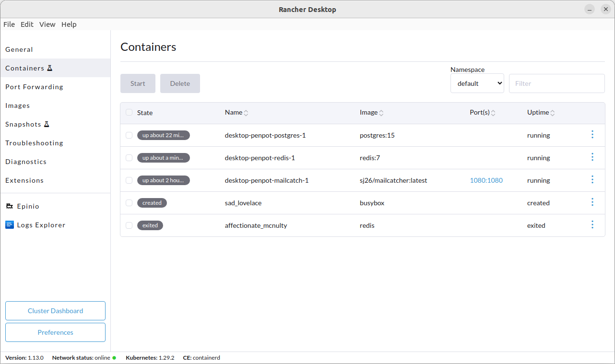The image size is (615, 364).
Task: Open the Images page
Action: pyautogui.click(x=55, y=106)
